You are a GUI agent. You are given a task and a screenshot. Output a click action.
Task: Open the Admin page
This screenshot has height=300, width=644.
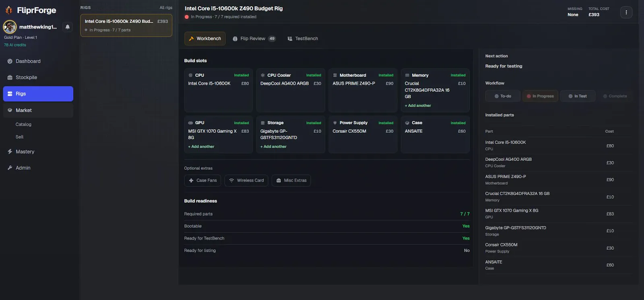38,168
